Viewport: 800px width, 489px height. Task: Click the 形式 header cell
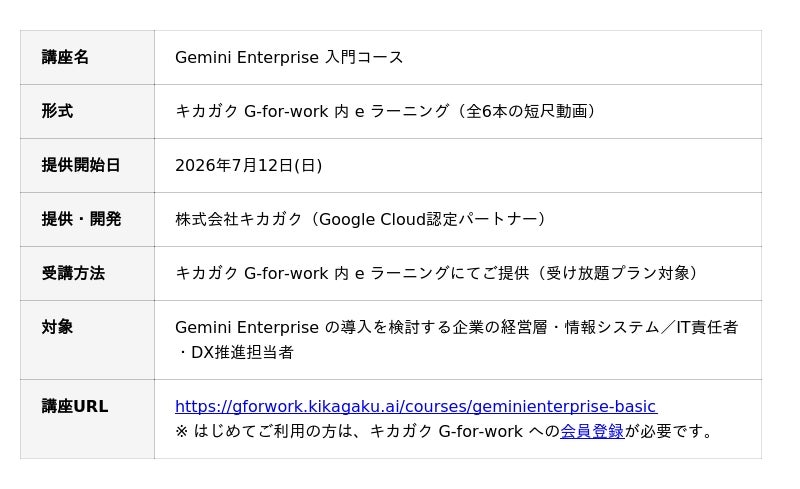pyautogui.click(x=87, y=111)
